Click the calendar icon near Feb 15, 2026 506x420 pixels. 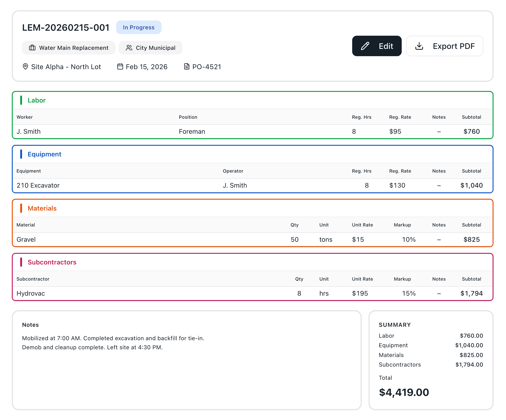pyautogui.click(x=120, y=67)
